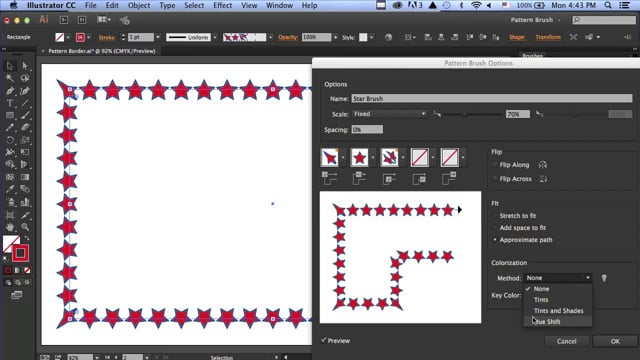640x360 pixels.
Task: Select the Hand tool
Action: (x=10, y=227)
